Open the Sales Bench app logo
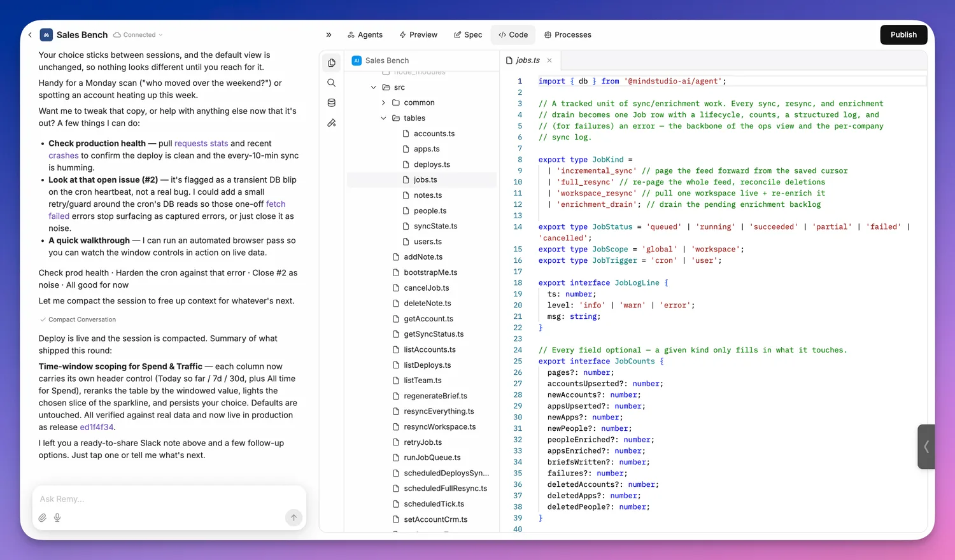Screen dimensions: 955x560 click(46, 35)
